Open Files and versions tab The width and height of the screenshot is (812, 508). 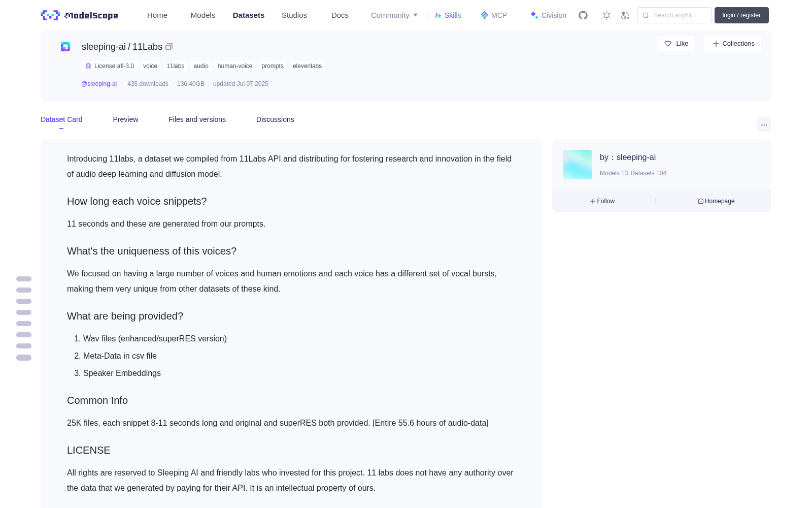click(x=197, y=119)
